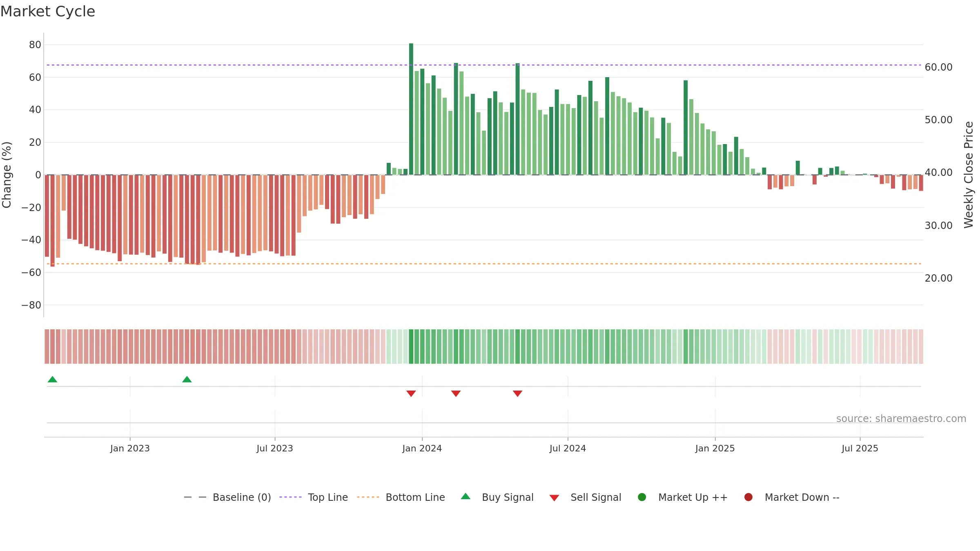Screen dimensions: 980x551
Task: Click the Market Cycle chart title
Action: click(48, 11)
